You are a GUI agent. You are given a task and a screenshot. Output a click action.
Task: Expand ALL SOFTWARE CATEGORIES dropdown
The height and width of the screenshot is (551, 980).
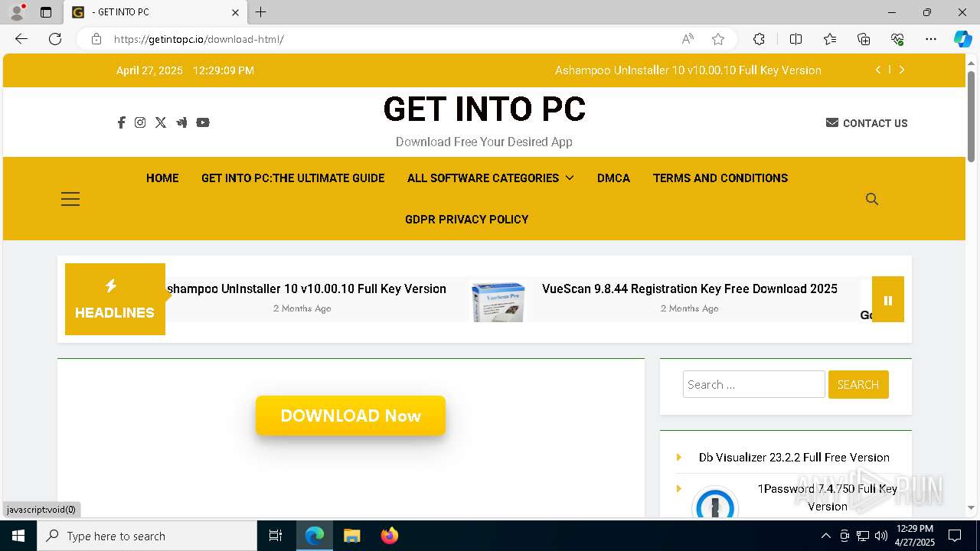point(491,178)
